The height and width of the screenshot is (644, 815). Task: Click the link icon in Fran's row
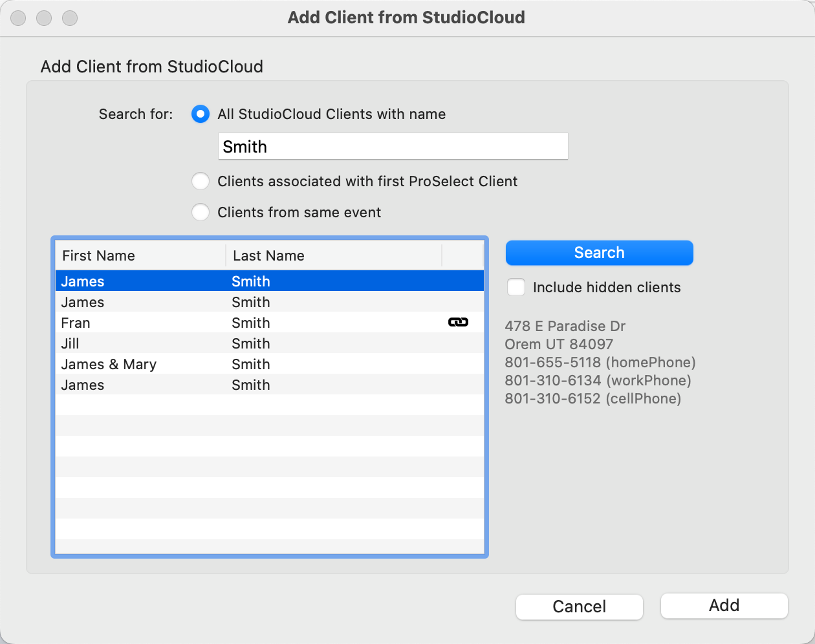tap(458, 322)
